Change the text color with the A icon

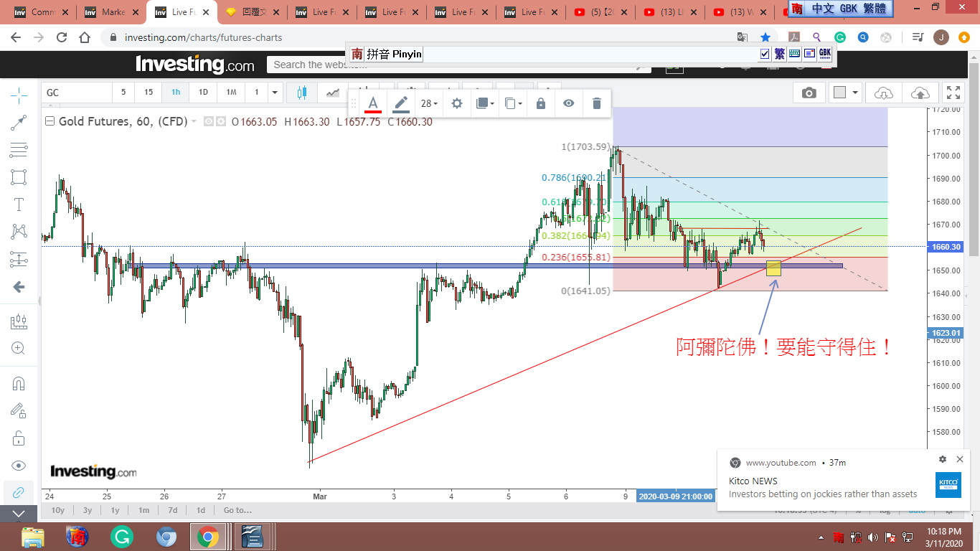point(373,103)
